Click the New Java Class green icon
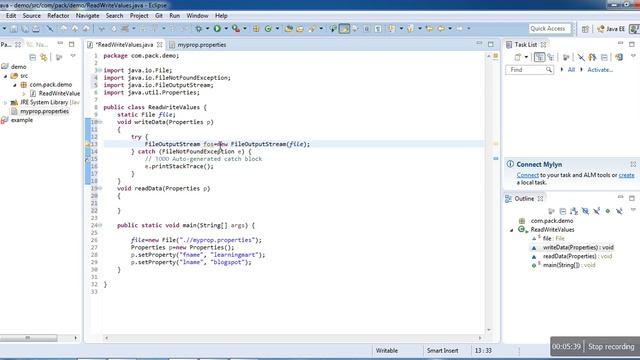This screenshot has height=360, width=640. coord(268,29)
